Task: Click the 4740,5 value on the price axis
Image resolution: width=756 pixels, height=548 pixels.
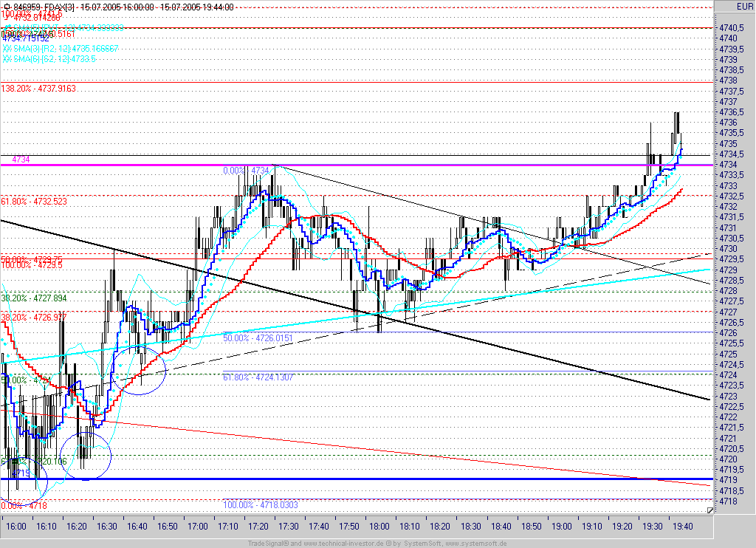Action: click(730, 28)
